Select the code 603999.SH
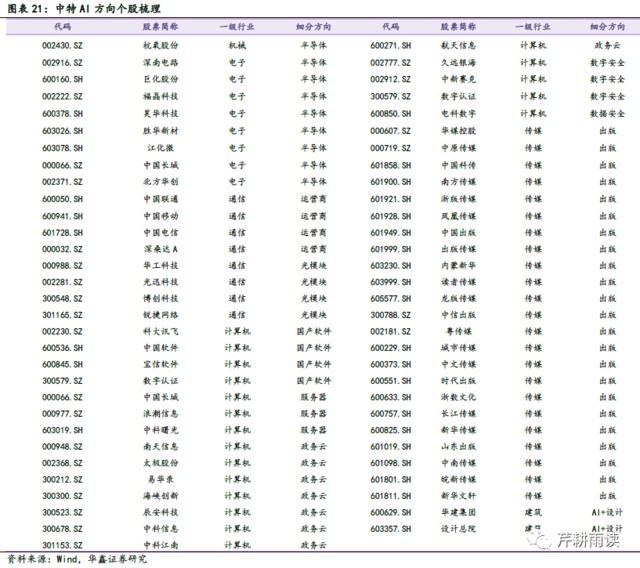 [391, 282]
